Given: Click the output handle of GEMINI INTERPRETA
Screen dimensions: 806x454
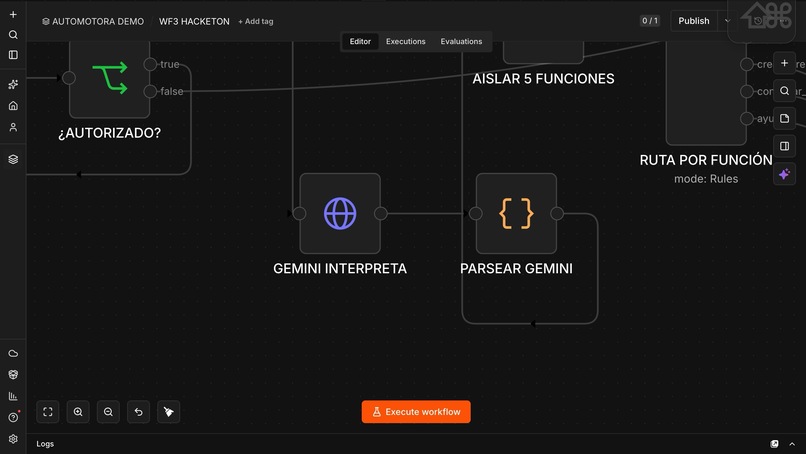Looking at the screenshot, I should 381,213.
